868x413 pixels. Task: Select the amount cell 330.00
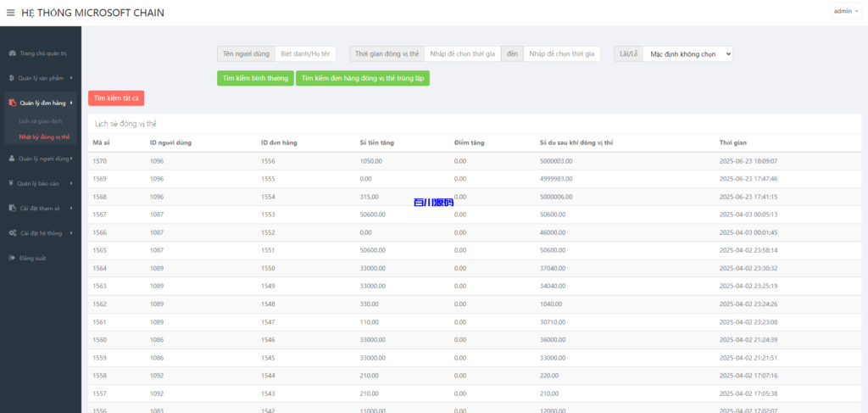point(369,304)
